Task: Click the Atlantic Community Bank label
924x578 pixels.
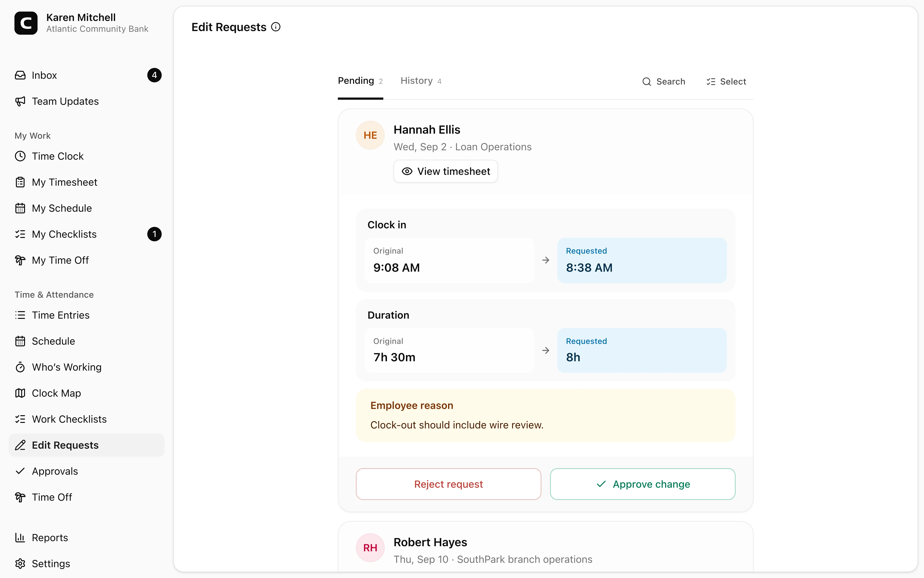Action: (97, 29)
